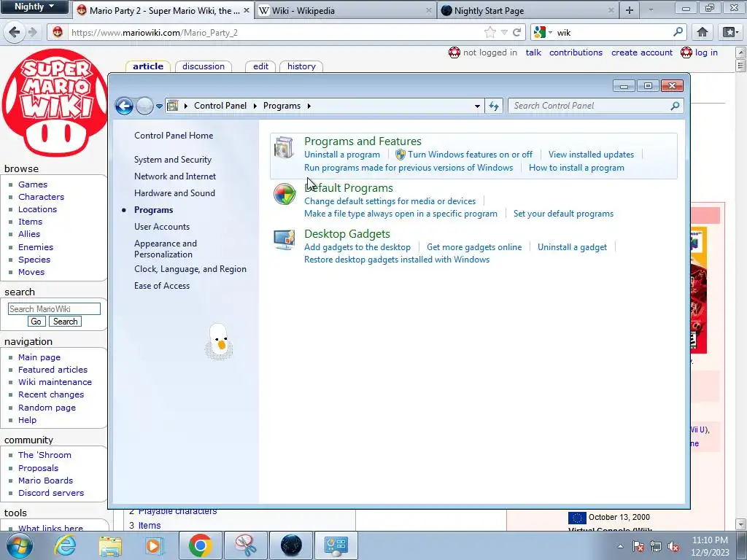747x560 pixels.
Task: Click the browser search magnifier icon
Action: (678, 32)
